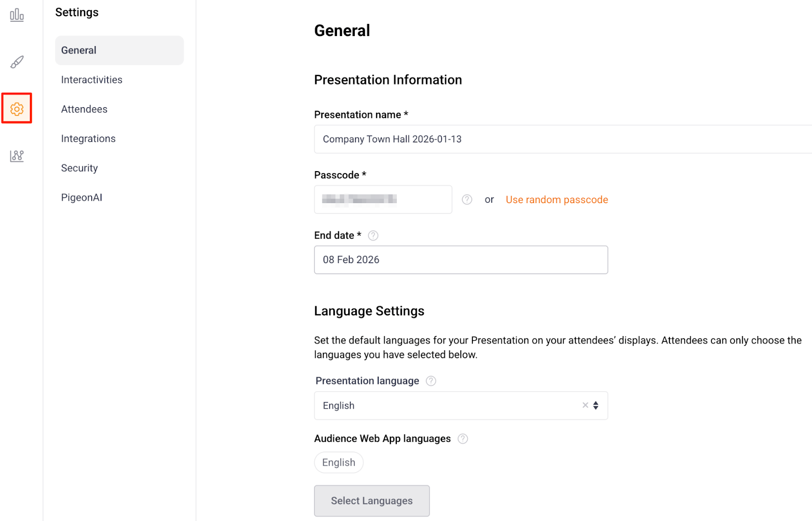Open the paintbrush design icon
This screenshot has height=521, width=812.
pos(17,62)
